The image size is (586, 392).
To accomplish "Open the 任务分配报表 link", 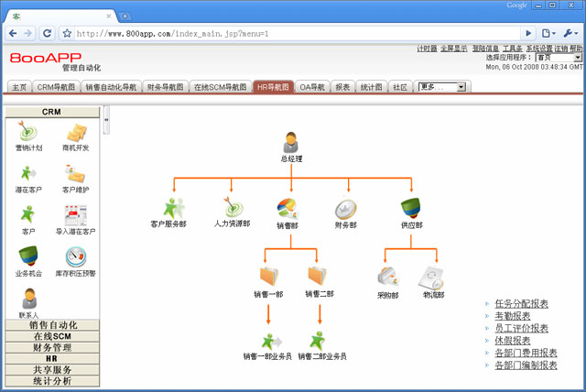I will tap(521, 303).
